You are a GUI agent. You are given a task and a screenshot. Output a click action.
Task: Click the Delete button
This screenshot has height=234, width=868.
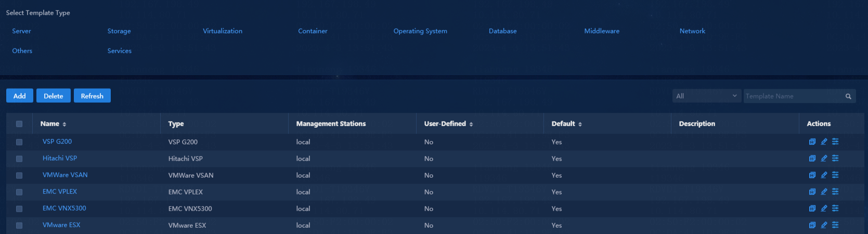coord(54,96)
